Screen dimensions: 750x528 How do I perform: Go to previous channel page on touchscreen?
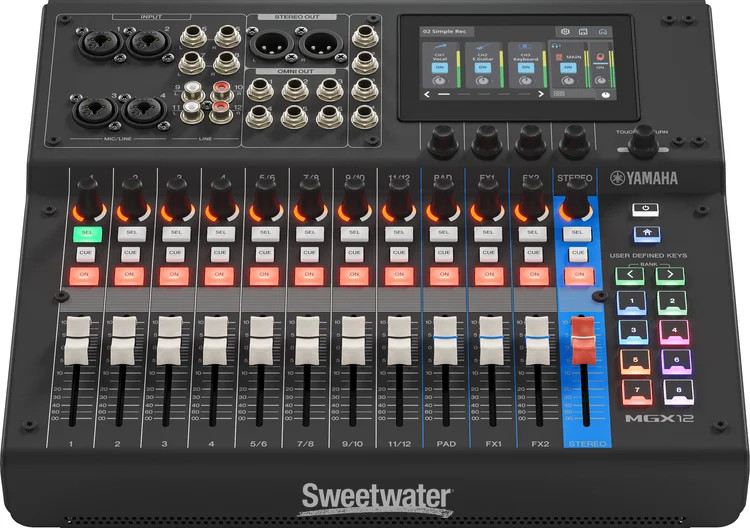[x=427, y=94]
